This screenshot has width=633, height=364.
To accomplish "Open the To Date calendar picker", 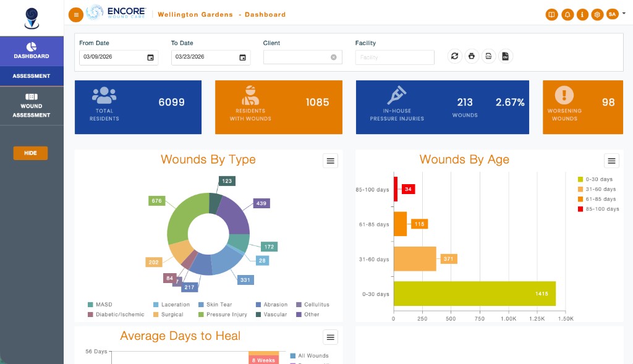I will (x=242, y=57).
